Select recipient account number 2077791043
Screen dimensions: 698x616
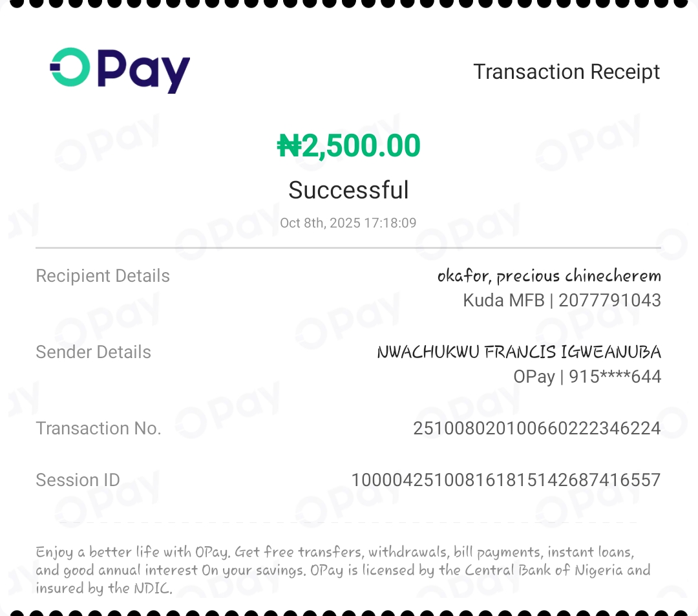tap(609, 300)
